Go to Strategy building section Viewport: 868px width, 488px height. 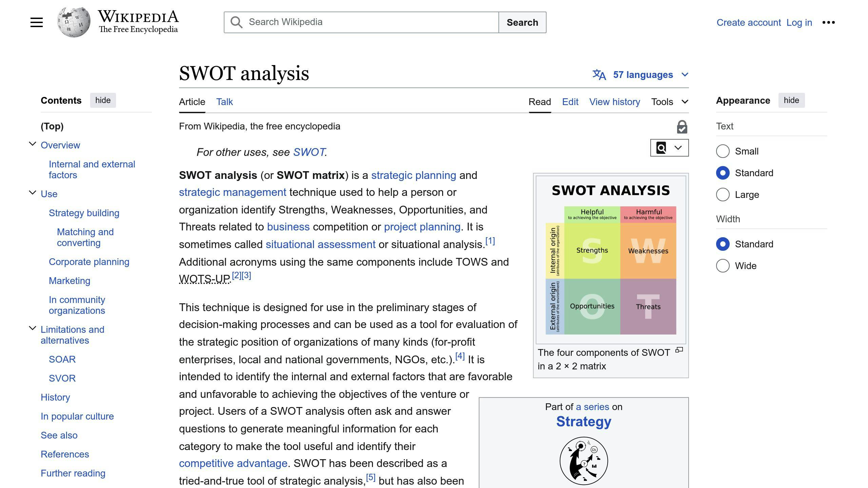tap(84, 213)
